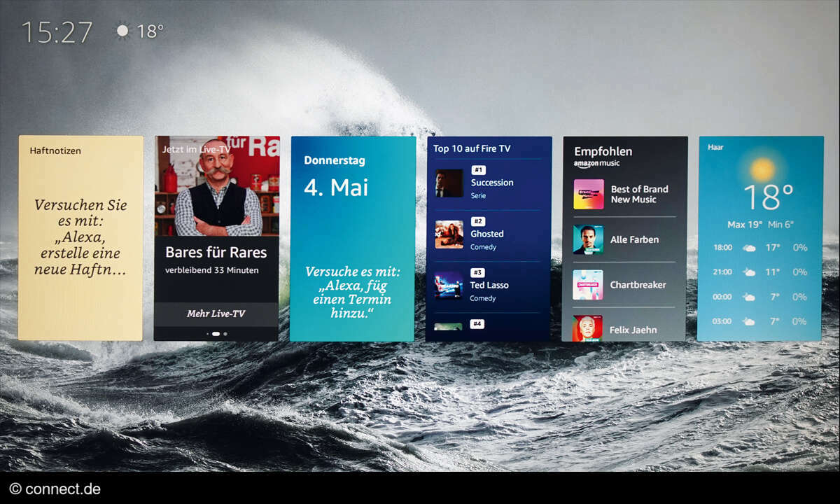Select the #1 rank badge
Screen dimensions: 840x504
point(478,170)
